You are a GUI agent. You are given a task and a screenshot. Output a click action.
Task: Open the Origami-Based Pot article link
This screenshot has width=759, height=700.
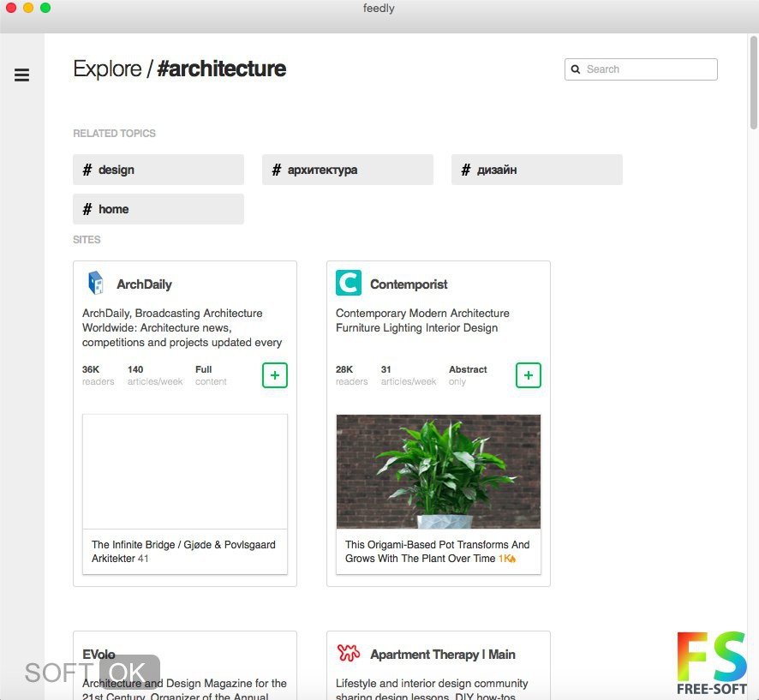tap(437, 552)
